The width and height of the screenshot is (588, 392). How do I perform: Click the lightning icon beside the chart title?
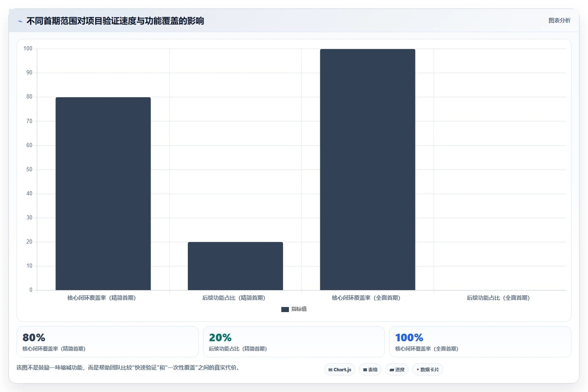click(20, 21)
